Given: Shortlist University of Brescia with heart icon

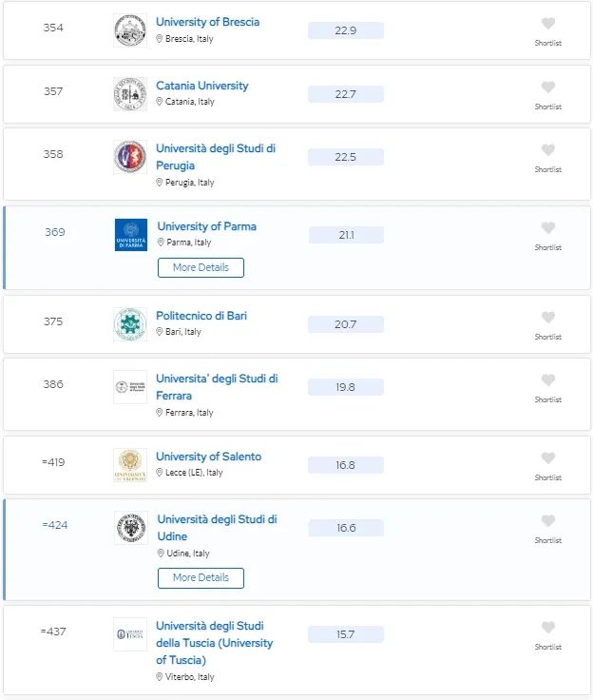Looking at the screenshot, I should pos(548,24).
